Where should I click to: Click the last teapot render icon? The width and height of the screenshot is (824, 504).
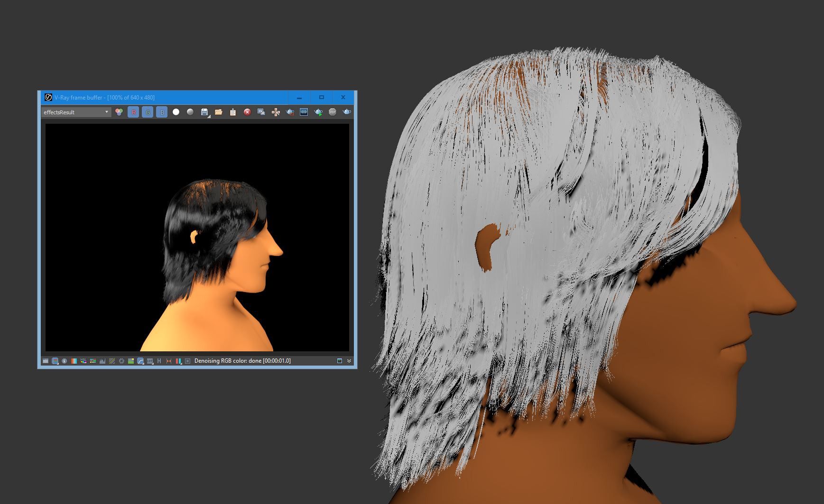pyautogui.click(x=347, y=112)
